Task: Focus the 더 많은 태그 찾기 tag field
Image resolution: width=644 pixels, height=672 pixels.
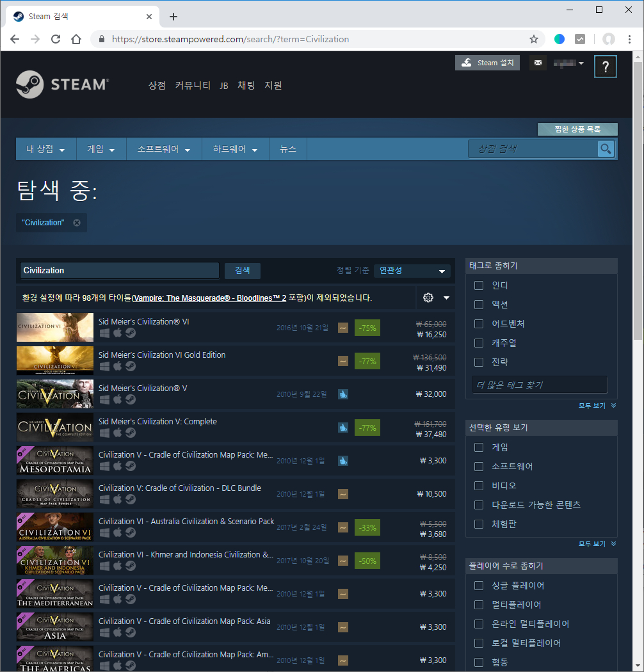Action: (540, 385)
